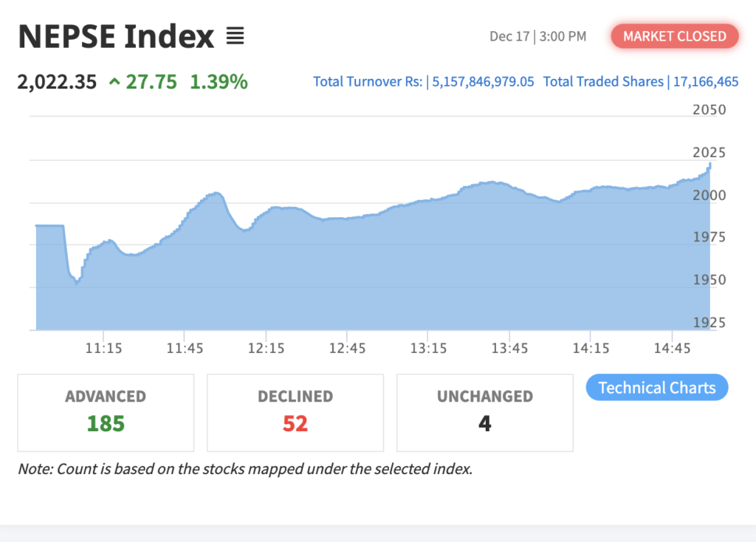This screenshot has width=756, height=542.
Task: Click the Technical Charts button
Action: point(656,388)
